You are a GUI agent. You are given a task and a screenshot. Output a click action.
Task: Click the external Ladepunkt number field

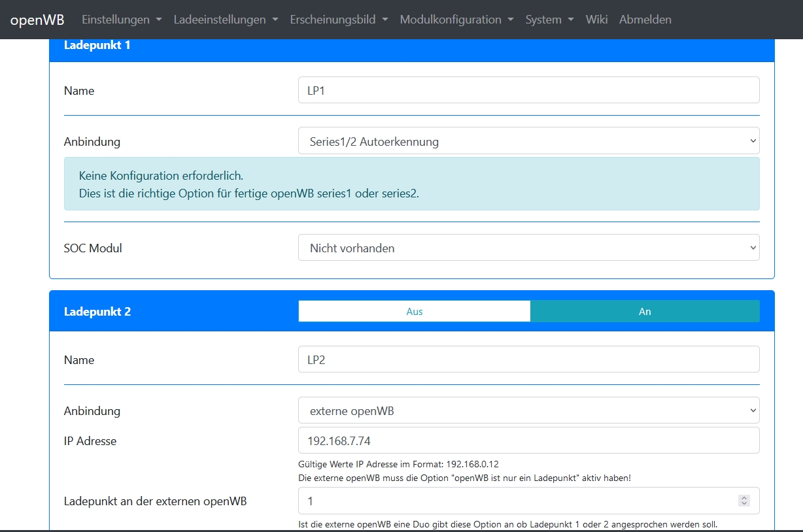click(x=517, y=501)
